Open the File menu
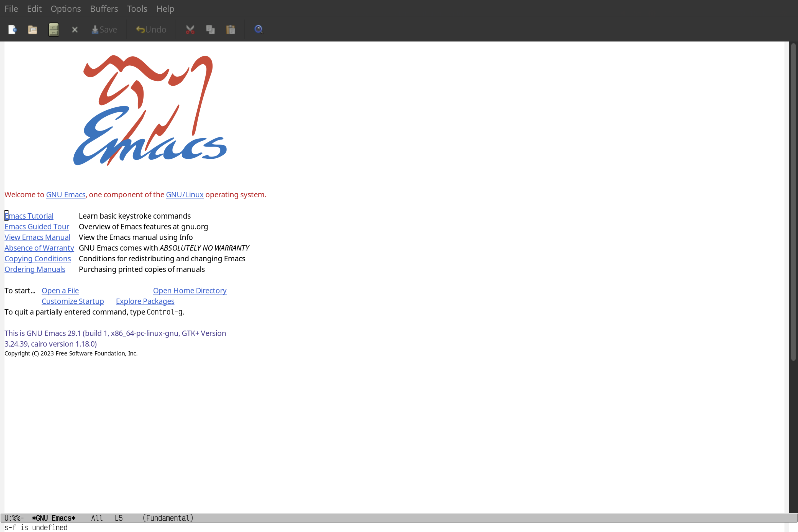 (11, 8)
